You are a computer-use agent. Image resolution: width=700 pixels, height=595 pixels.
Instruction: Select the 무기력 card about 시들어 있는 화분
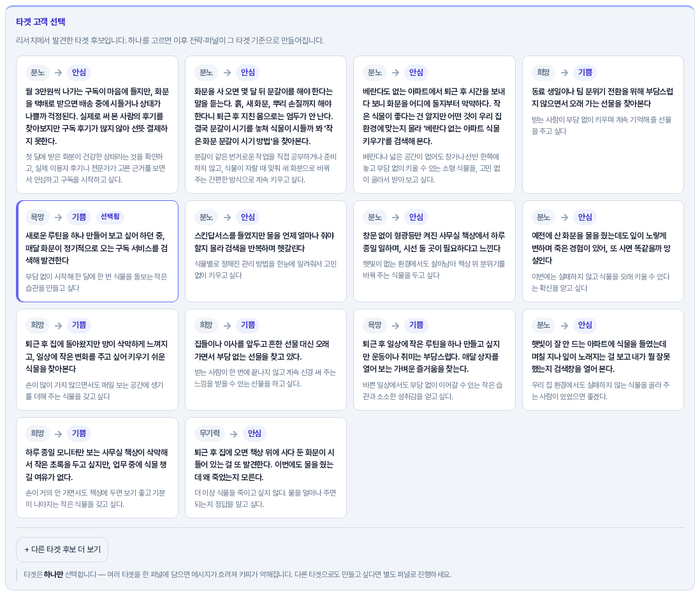tap(266, 467)
